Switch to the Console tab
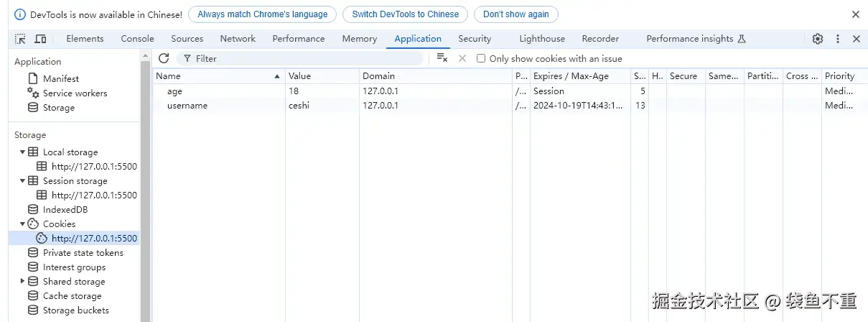This screenshot has height=322, width=868. click(x=137, y=39)
